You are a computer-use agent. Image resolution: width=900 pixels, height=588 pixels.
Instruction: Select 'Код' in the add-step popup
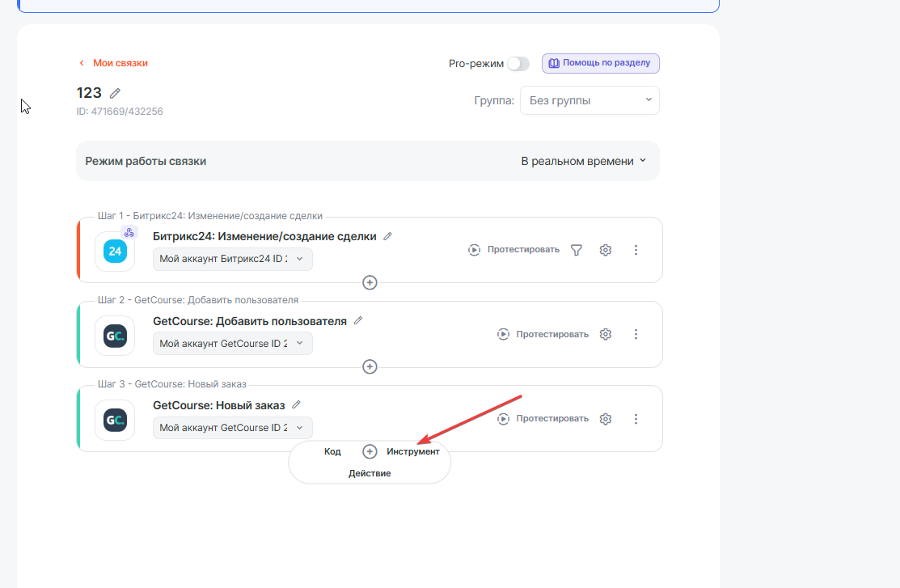(x=332, y=451)
